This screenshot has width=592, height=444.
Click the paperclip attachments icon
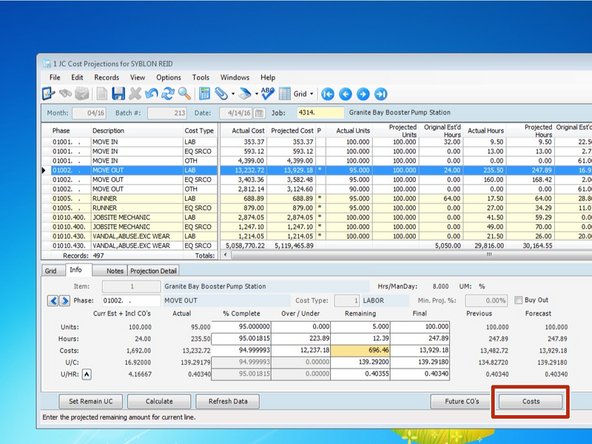[221, 94]
